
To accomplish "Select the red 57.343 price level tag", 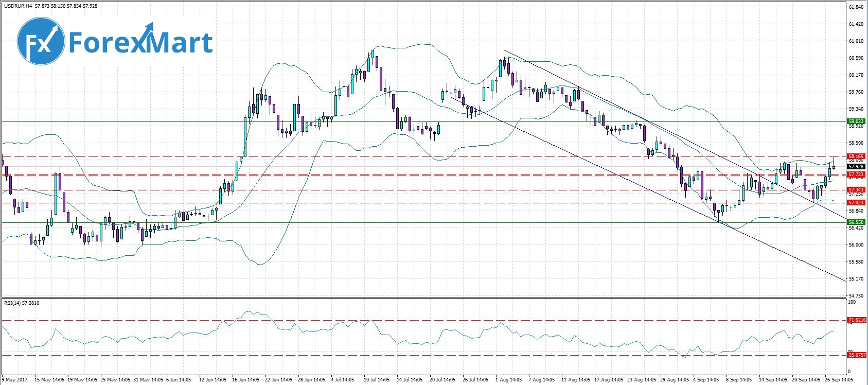I will tap(856, 190).
